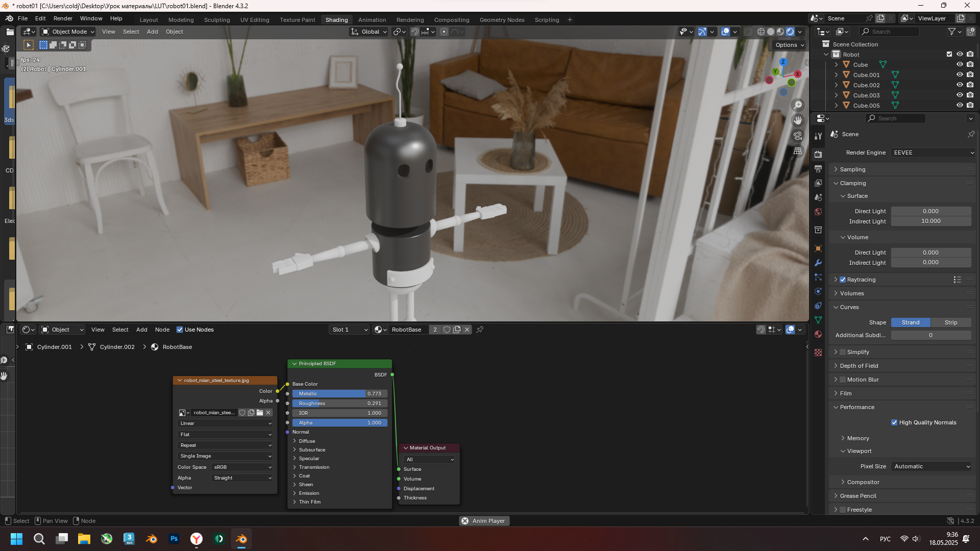
Task: Toggle camera view icon in viewport
Action: (798, 136)
